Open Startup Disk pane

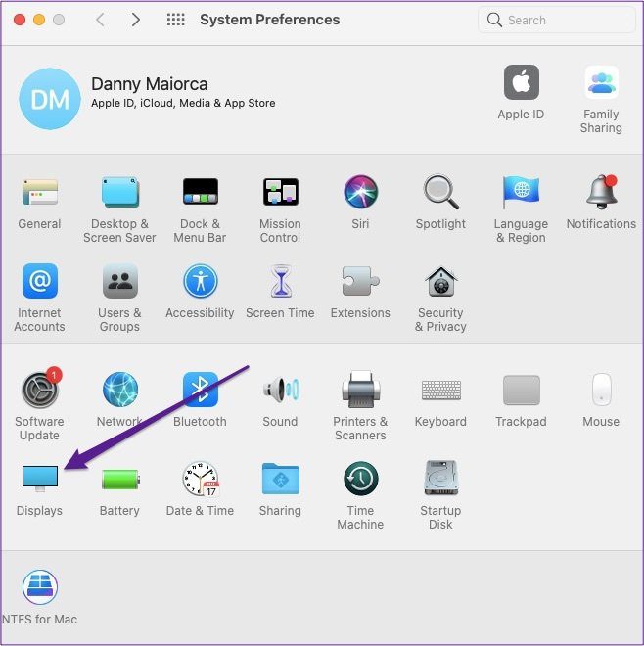440,479
